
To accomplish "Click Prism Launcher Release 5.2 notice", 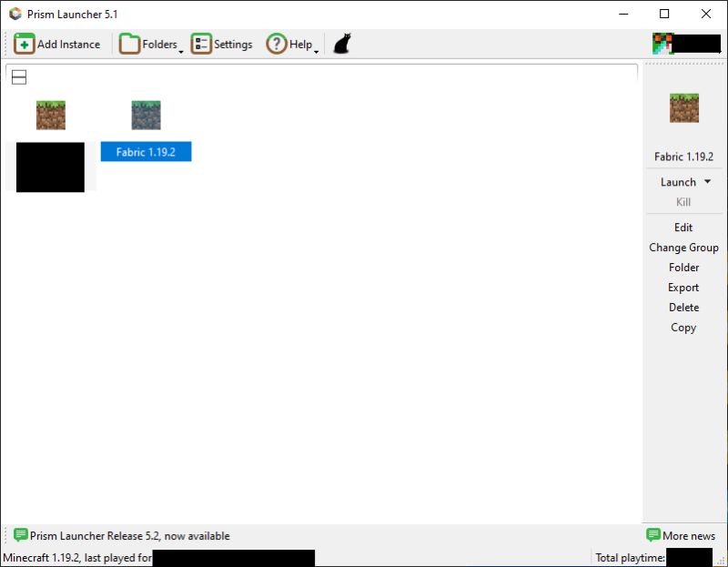I will tap(126, 536).
